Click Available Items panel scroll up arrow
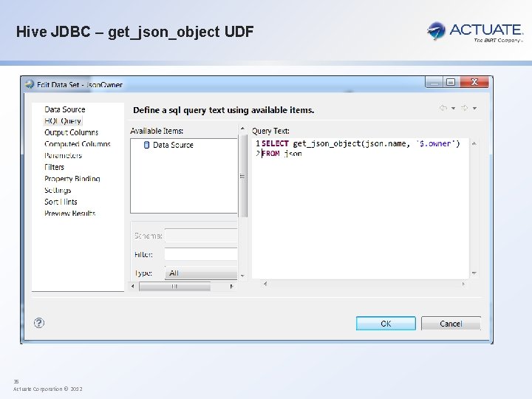The width and height of the screenshot is (532, 399). 242,129
